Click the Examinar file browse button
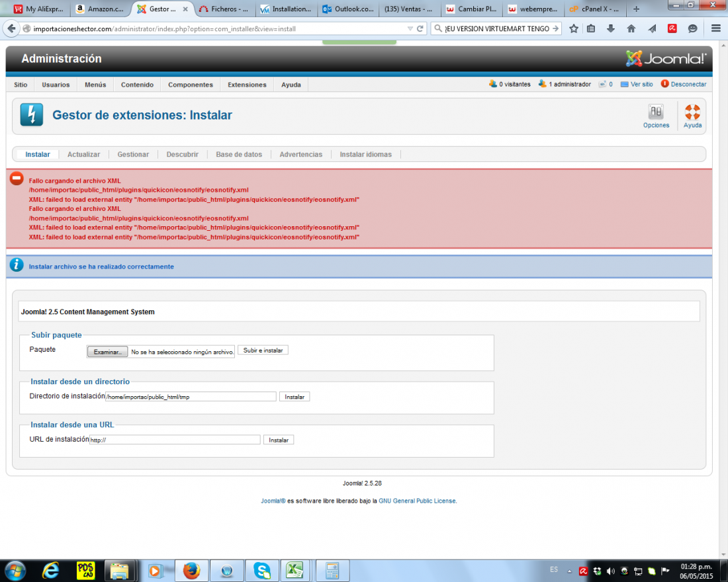728x582 pixels. tap(107, 352)
